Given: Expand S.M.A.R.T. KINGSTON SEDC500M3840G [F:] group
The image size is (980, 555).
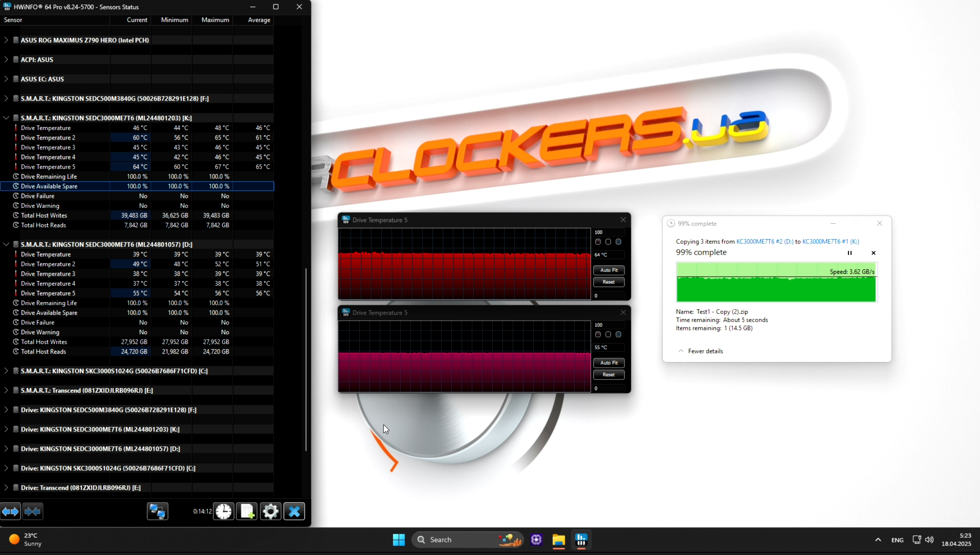Looking at the screenshot, I should [6, 98].
